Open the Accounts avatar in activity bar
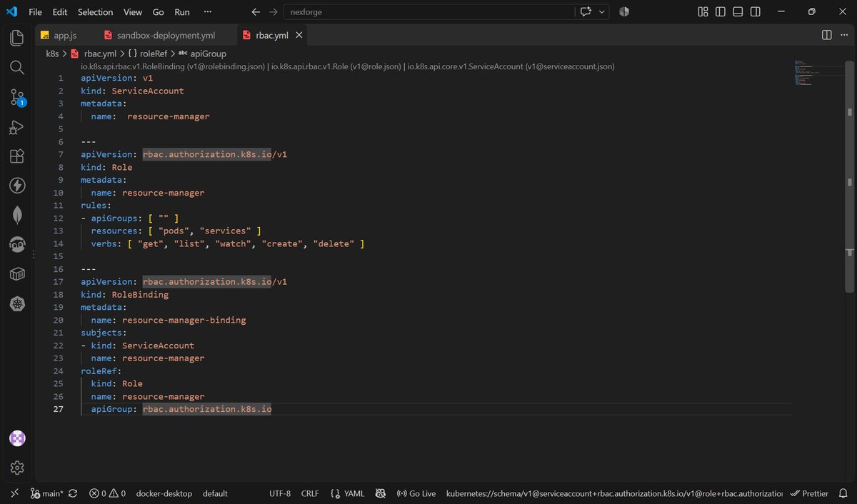 [x=17, y=438]
